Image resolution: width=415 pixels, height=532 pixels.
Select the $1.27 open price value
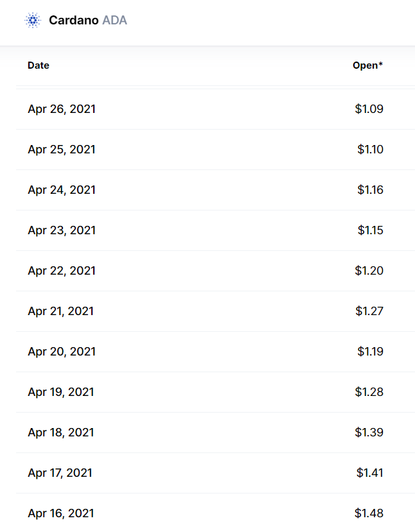(x=369, y=311)
